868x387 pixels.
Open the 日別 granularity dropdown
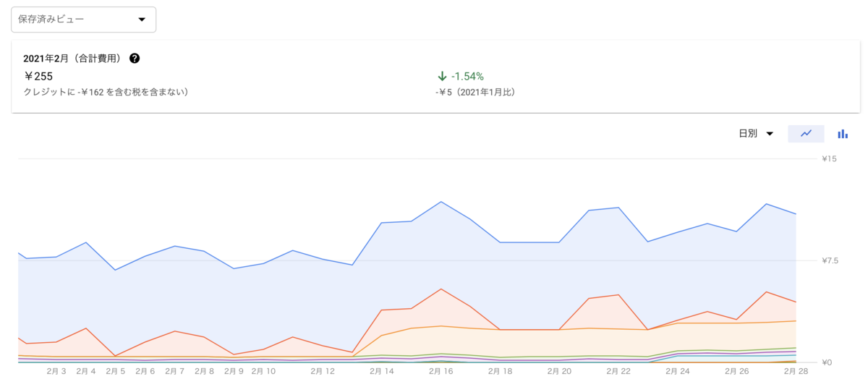[x=756, y=133]
